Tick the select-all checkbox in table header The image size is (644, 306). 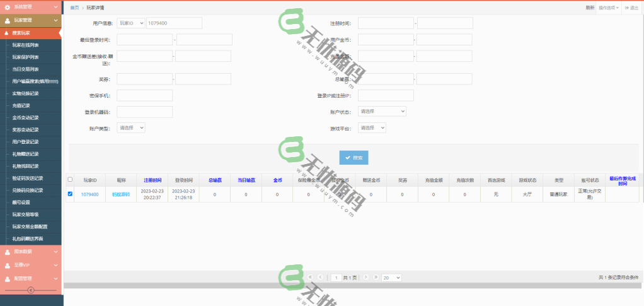click(x=70, y=180)
